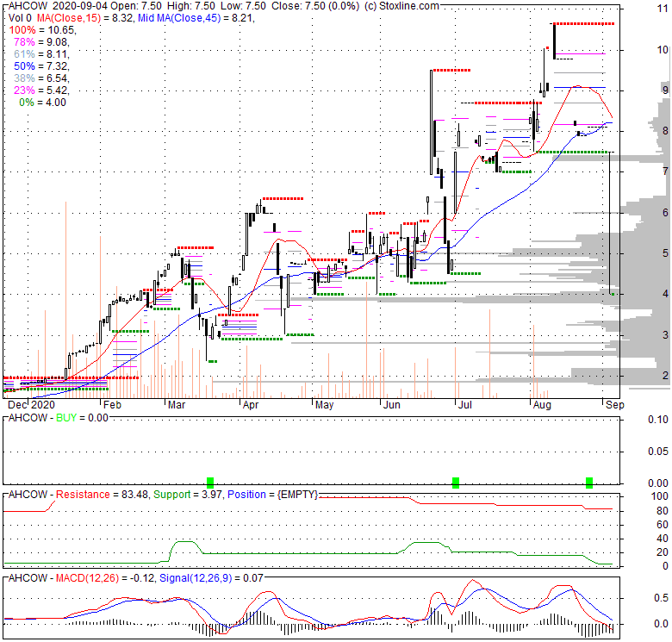Image resolution: width=672 pixels, height=642 pixels.
Task: Click the price axis value 2
Action: pos(665,375)
